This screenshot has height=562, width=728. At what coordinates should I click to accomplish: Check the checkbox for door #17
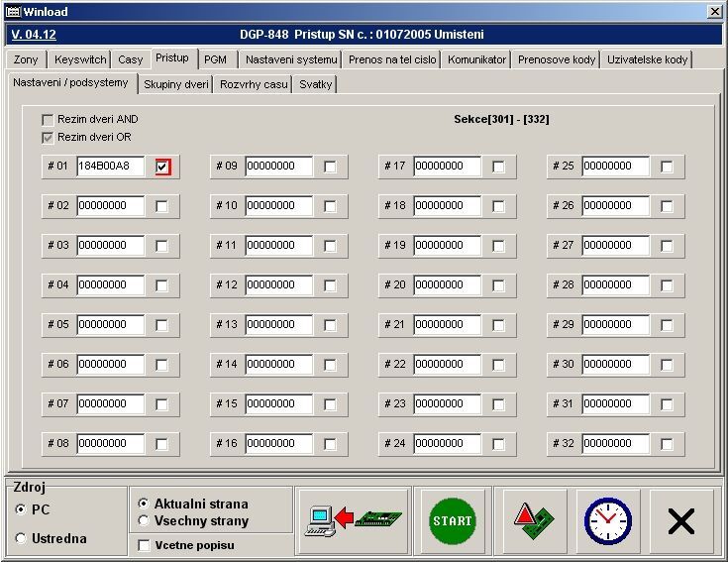coord(499,167)
